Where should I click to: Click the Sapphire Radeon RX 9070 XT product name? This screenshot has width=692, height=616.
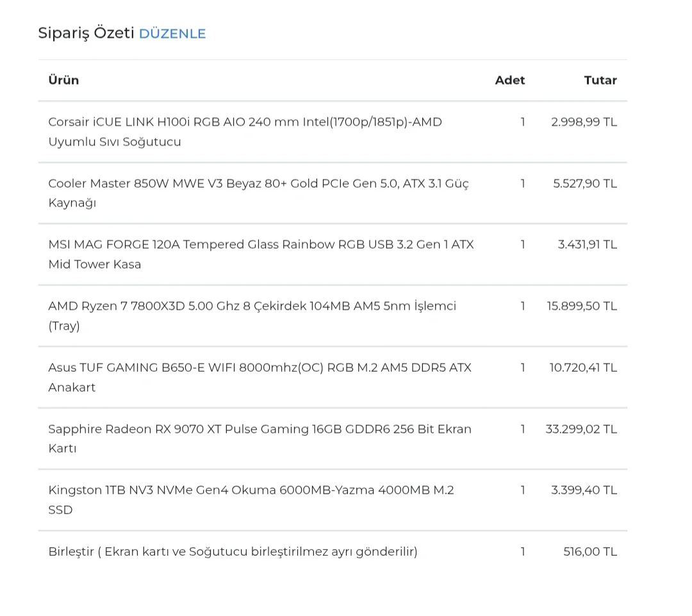point(259,438)
